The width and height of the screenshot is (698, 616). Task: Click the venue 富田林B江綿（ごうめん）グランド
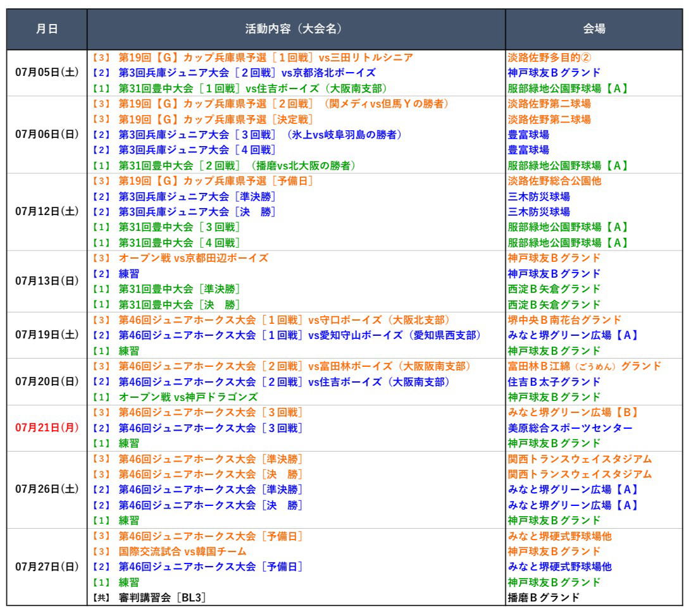(x=585, y=366)
